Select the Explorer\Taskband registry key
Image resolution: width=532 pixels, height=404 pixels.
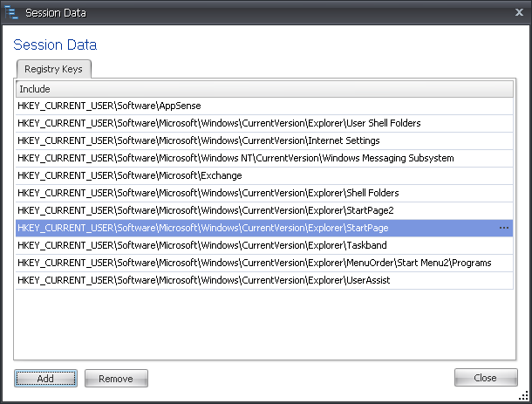click(x=264, y=245)
